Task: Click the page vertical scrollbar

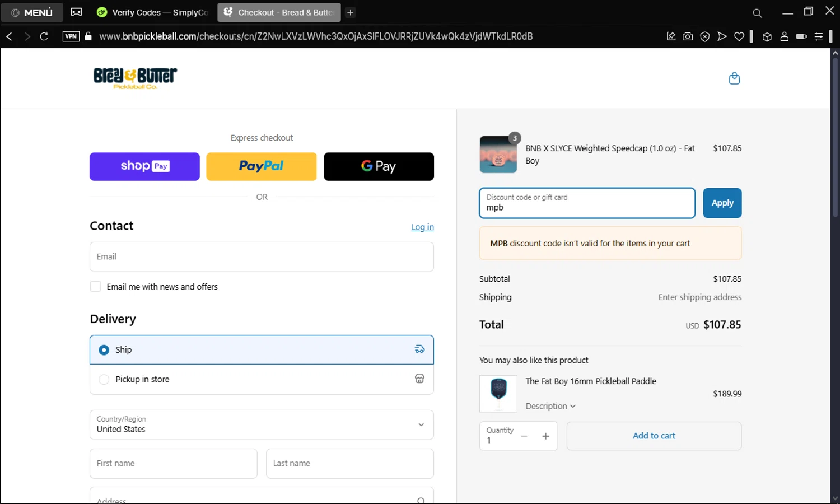Action: pos(835,137)
